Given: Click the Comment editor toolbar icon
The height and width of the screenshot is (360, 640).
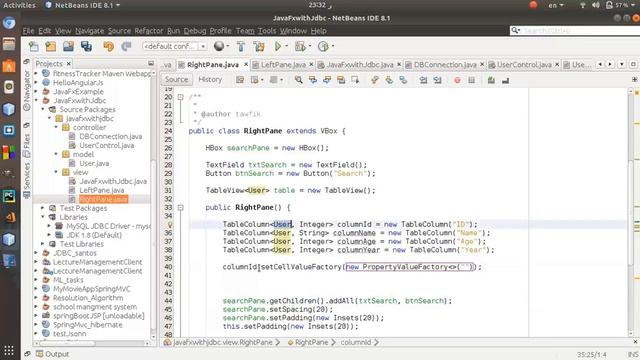Looking at the screenshot, I should point(491,80).
